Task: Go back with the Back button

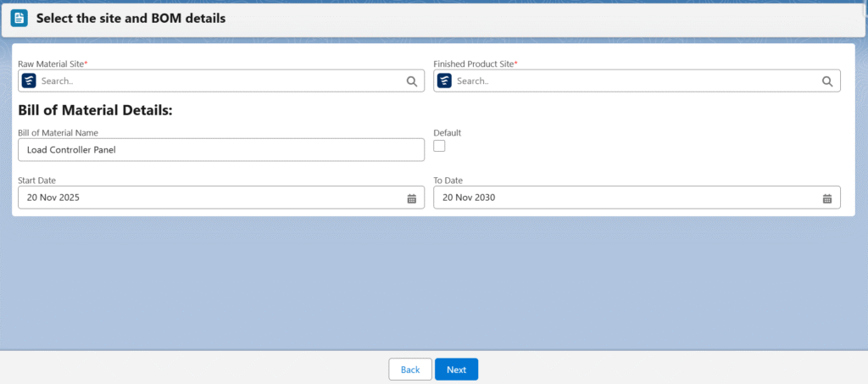Action: tap(410, 370)
